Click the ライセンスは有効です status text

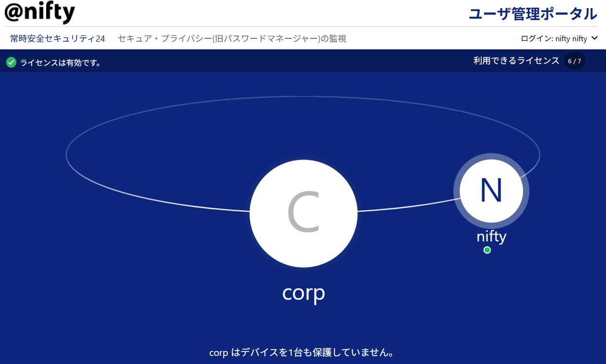click(60, 63)
